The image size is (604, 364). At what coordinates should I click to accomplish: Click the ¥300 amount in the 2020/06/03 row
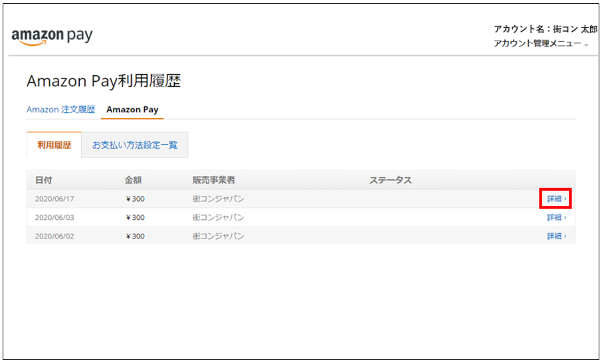point(135,218)
